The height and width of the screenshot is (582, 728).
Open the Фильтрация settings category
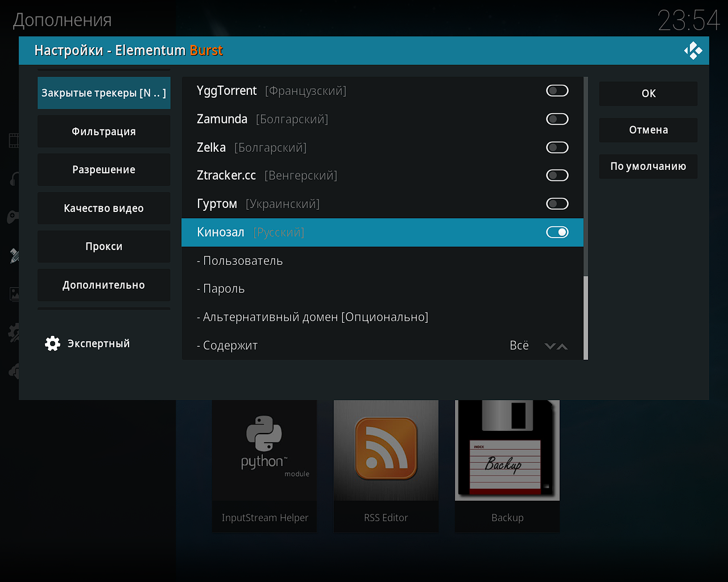(104, 131)
